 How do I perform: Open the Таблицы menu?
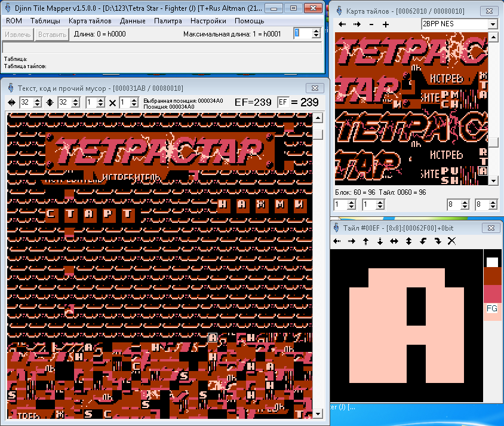(x=45, y=21)
